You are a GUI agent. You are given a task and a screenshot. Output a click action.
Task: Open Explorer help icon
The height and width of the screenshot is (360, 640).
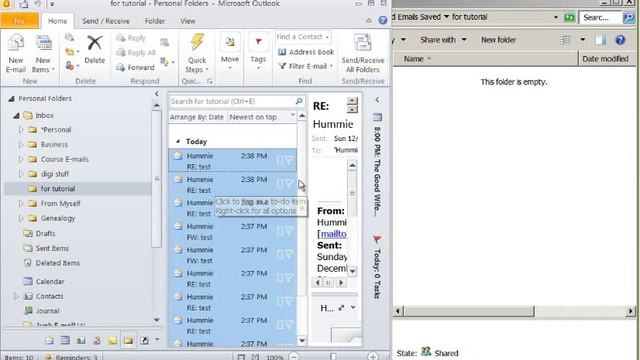coord(620,40)
